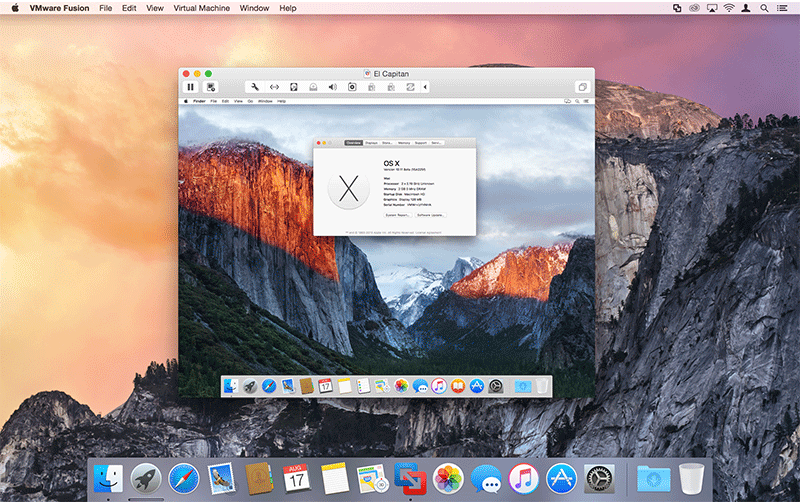Launch Safari in guest VM dock
The image size is (800, 502).
[269, 386]
